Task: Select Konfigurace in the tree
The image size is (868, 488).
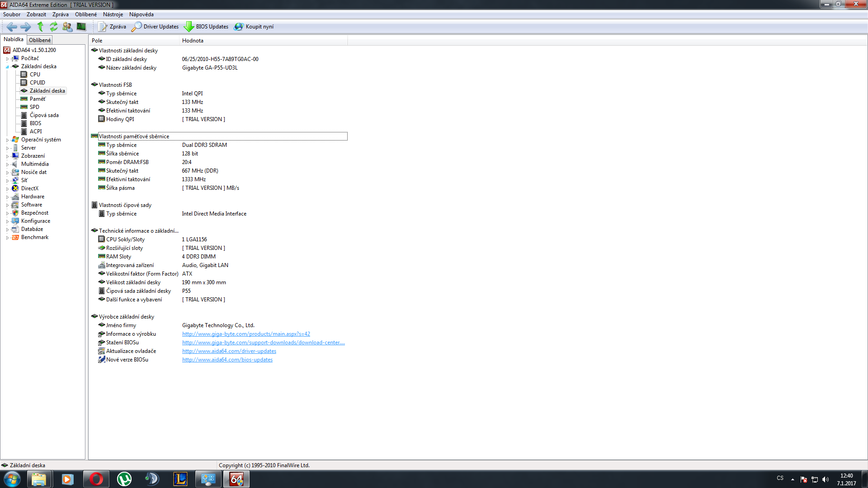Action: click(x=36, y=221)
